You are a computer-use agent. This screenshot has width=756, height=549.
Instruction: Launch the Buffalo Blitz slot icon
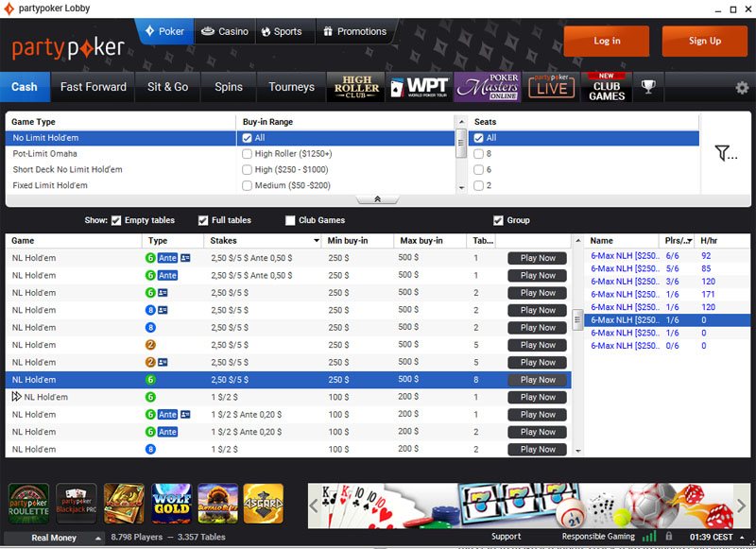pyautogui.click(x=218, y=504)
